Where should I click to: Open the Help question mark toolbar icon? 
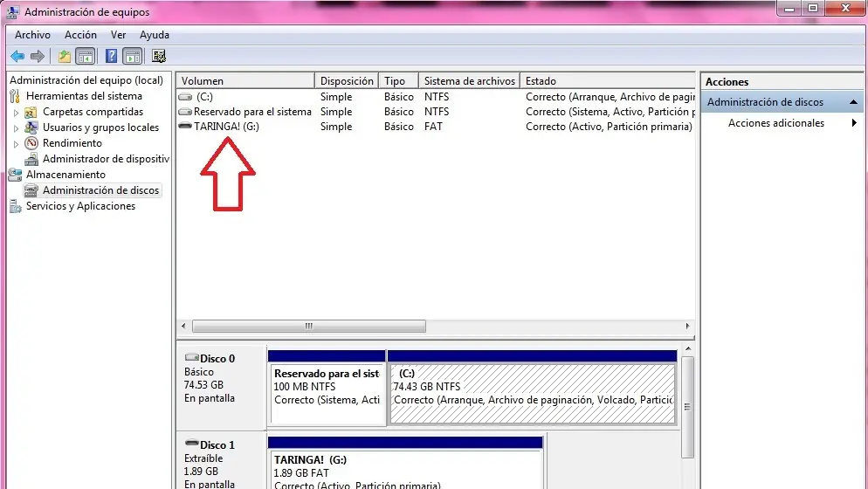coord(111,56)
